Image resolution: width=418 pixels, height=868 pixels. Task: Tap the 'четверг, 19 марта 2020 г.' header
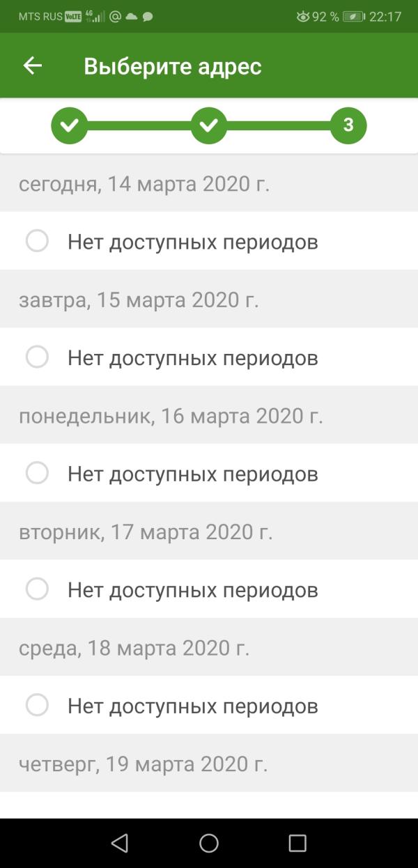tap(143, 764)
